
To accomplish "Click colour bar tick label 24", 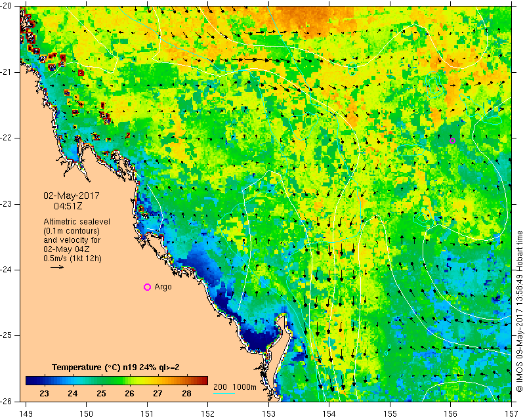I will click(x=73, y=393).
